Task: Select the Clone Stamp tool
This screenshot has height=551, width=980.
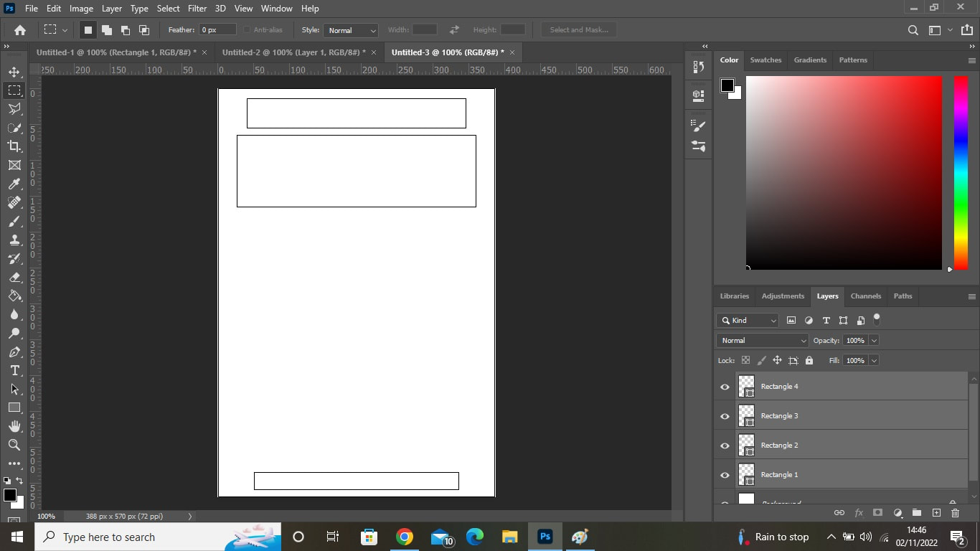Action: (x=14, y=240)
